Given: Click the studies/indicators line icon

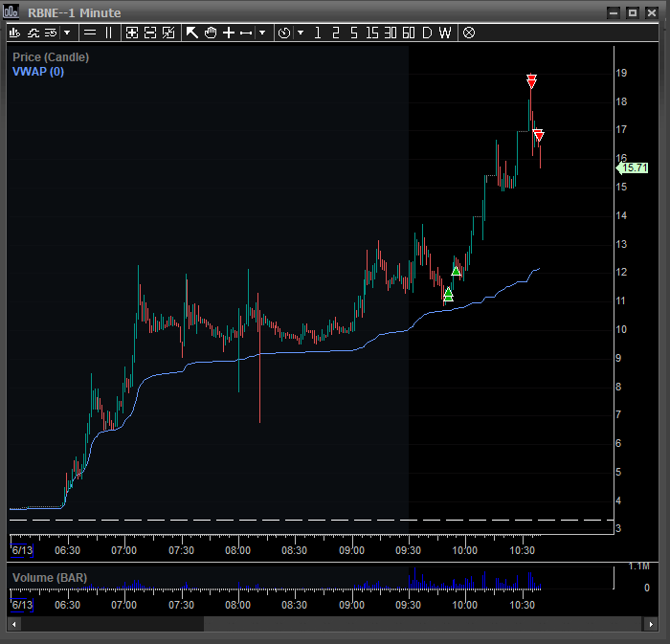Looking at the screenshot, I should click(x=33, y=33).
